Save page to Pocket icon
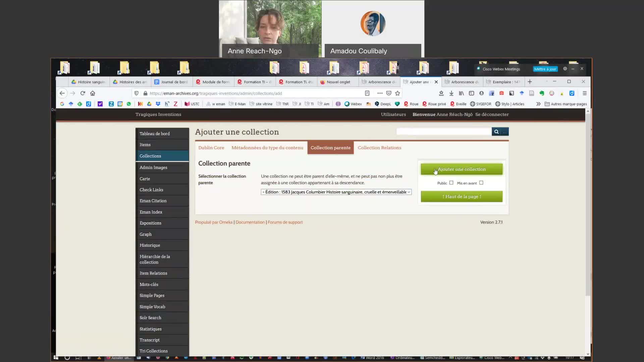 click(389, 93)
